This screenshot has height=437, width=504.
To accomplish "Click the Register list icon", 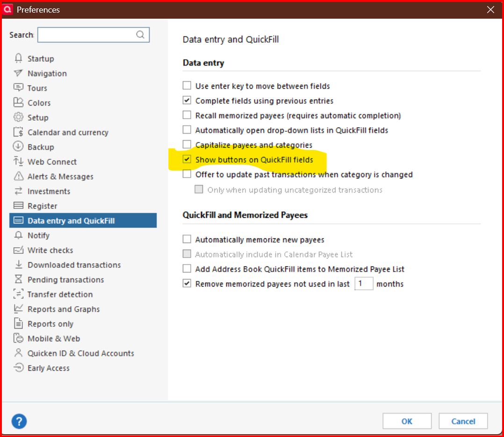I will click(x=18, y=206).
